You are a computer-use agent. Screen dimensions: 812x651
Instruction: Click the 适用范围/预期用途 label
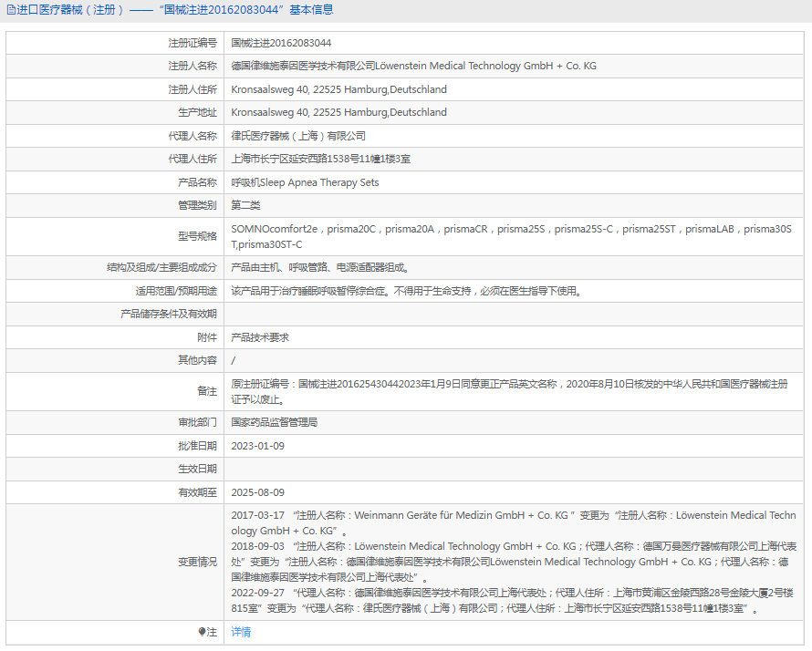coord(177,291)
